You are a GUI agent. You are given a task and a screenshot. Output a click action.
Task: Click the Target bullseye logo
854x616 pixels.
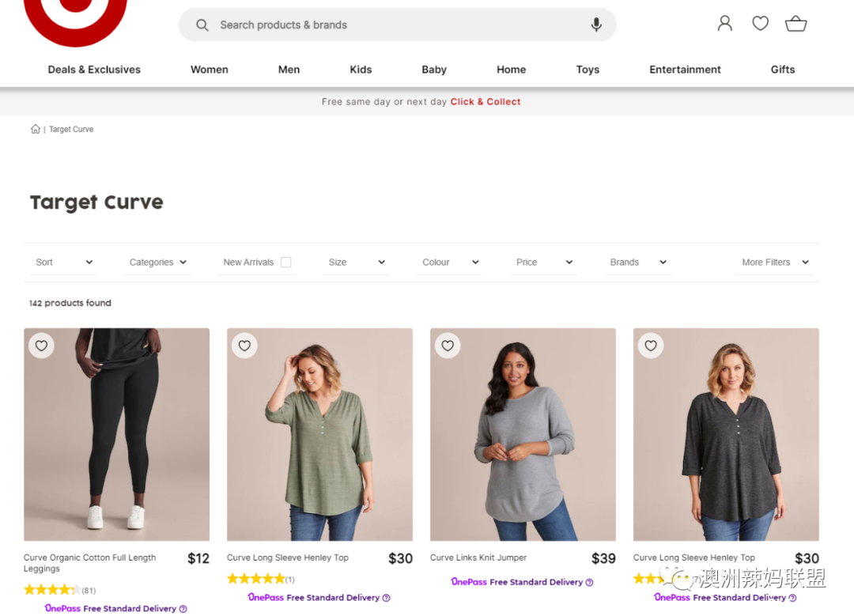point(75,22)
